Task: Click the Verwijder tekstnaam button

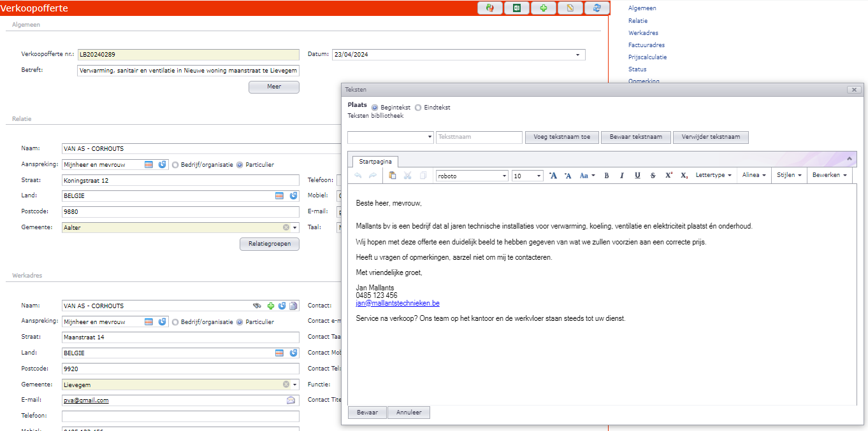Action: (x=711, y=137)
